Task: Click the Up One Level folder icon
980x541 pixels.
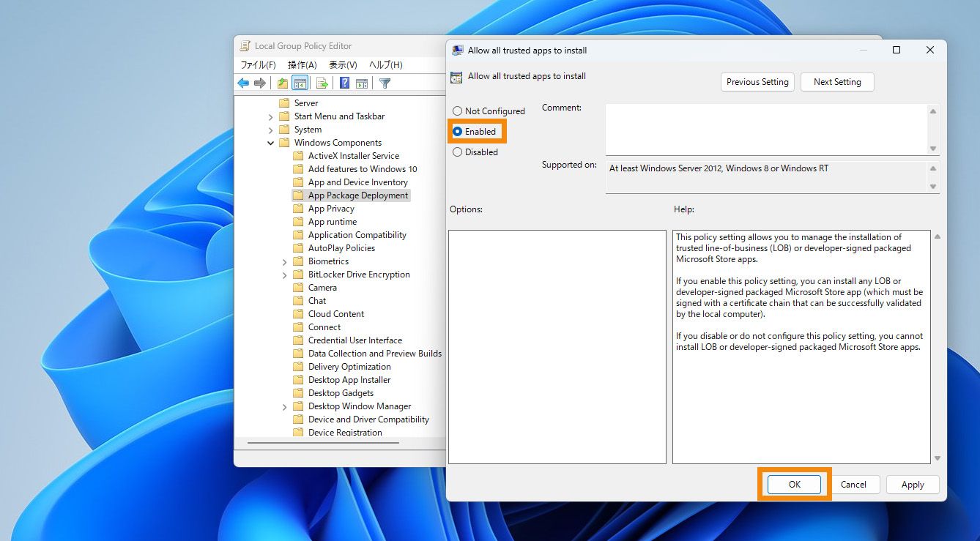Action: point(283,83)
